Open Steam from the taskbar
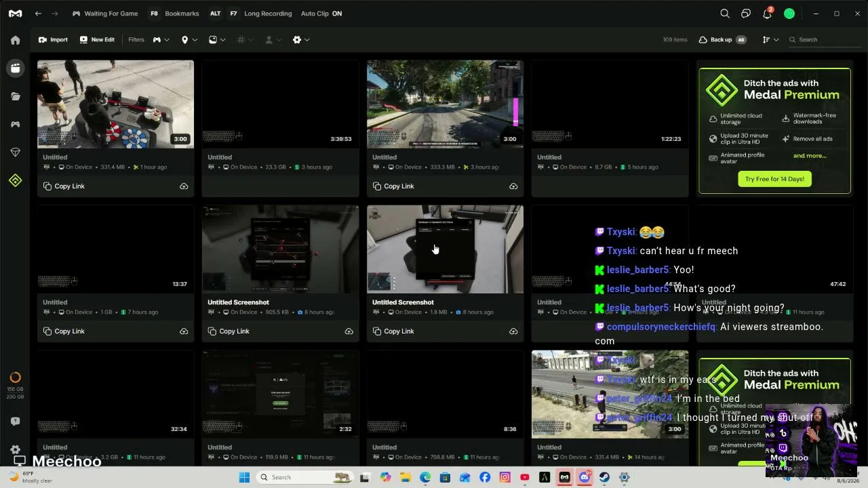 604,477
